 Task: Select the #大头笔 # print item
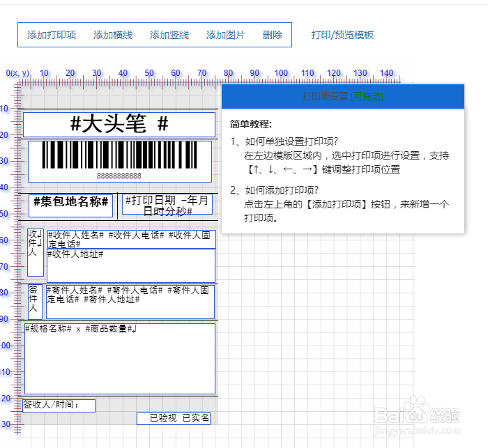click(119, 125)
